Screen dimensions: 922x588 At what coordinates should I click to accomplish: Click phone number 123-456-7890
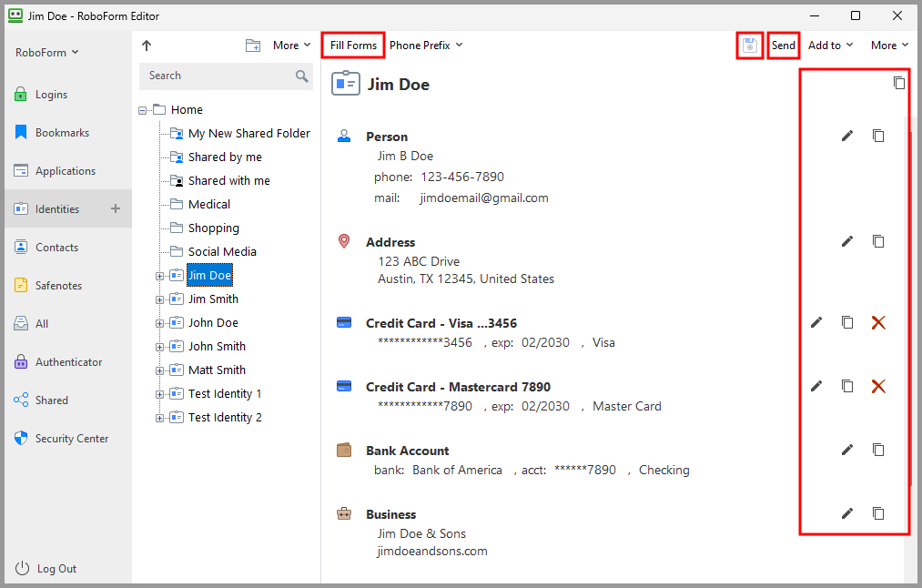point(462,177)
